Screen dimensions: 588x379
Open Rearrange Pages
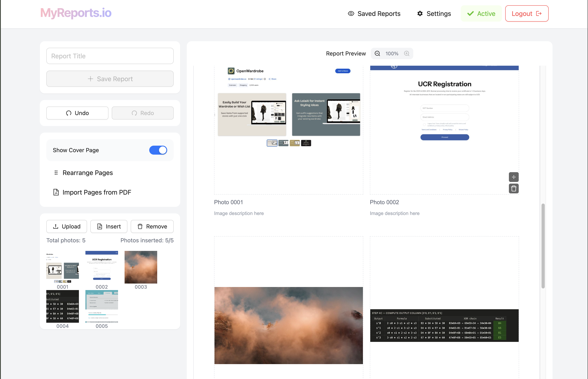click(x=83, y=173)
